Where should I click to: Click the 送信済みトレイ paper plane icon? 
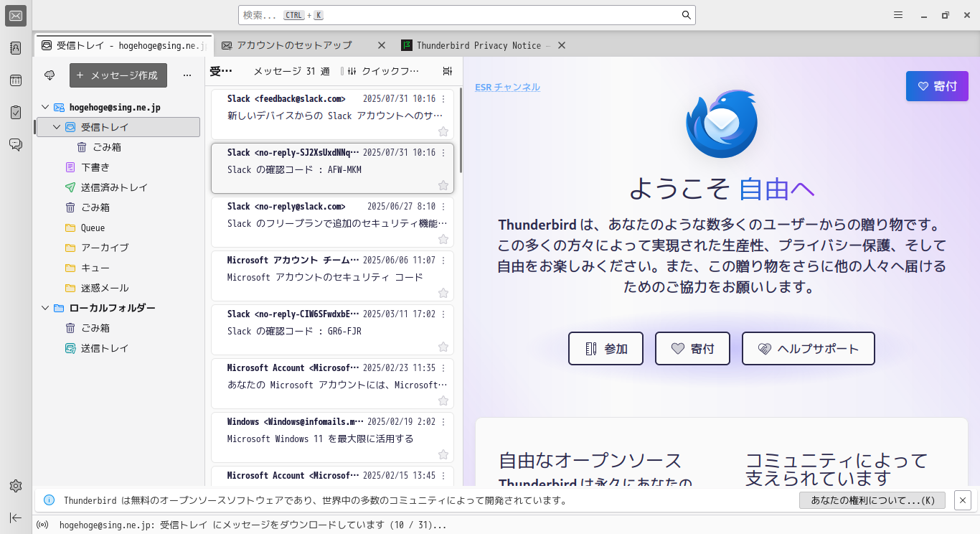point(70,187)
